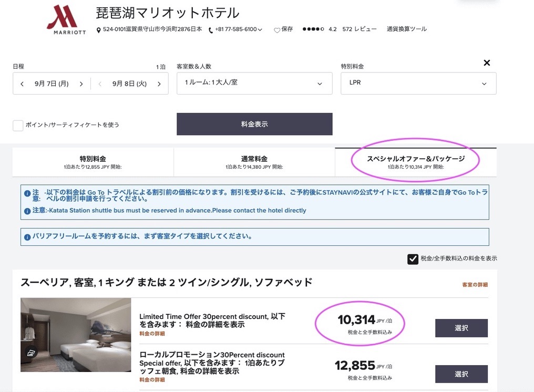
Task: Advance check-out date with the right arrow
Action: 159,84
